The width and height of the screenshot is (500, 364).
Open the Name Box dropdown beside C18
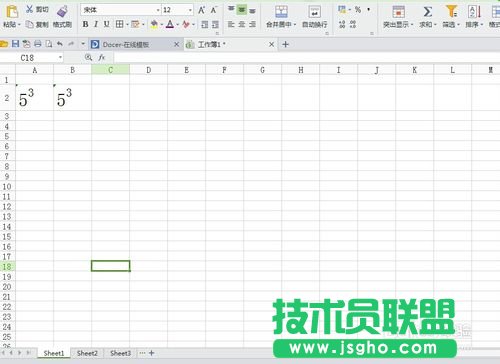tap(60, 57)
